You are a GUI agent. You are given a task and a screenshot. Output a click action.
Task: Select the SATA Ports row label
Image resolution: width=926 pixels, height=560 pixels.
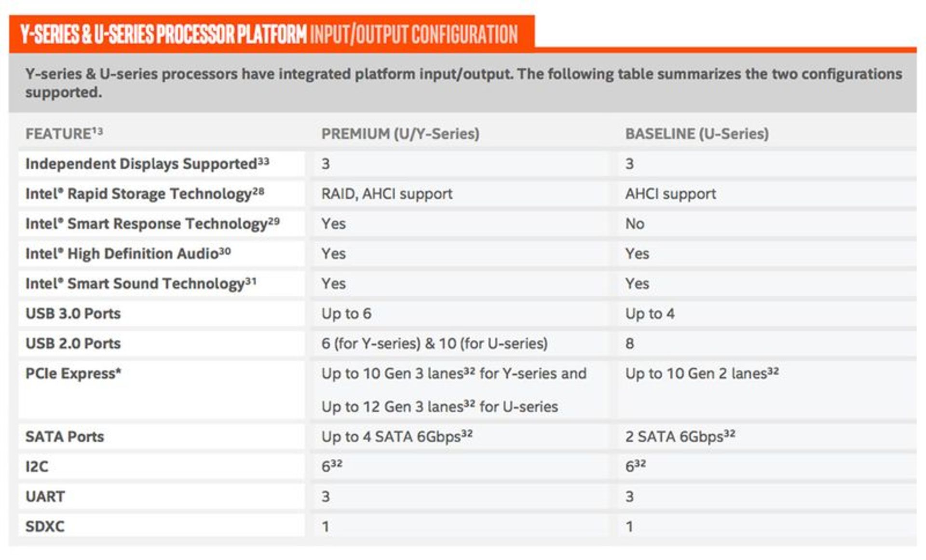(65, 437)
